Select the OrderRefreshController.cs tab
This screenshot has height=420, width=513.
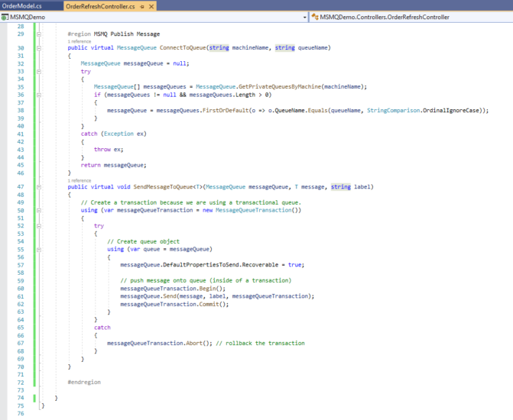pos(99,6)
